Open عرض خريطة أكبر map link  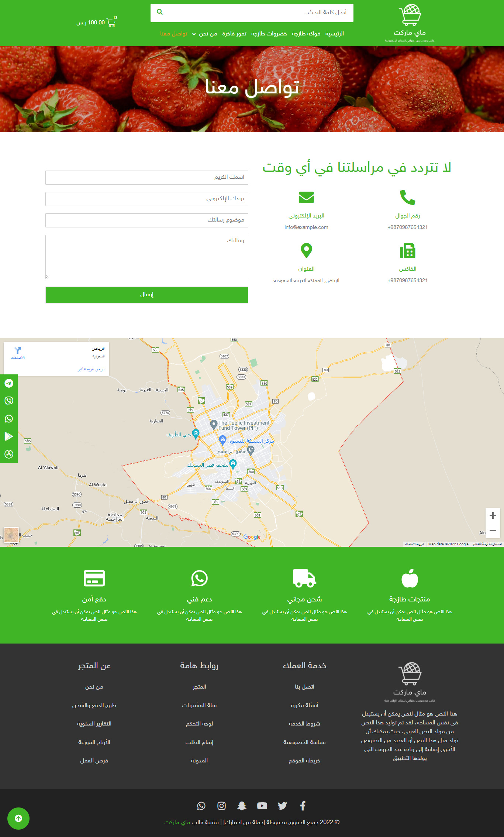tap(91, 369)
